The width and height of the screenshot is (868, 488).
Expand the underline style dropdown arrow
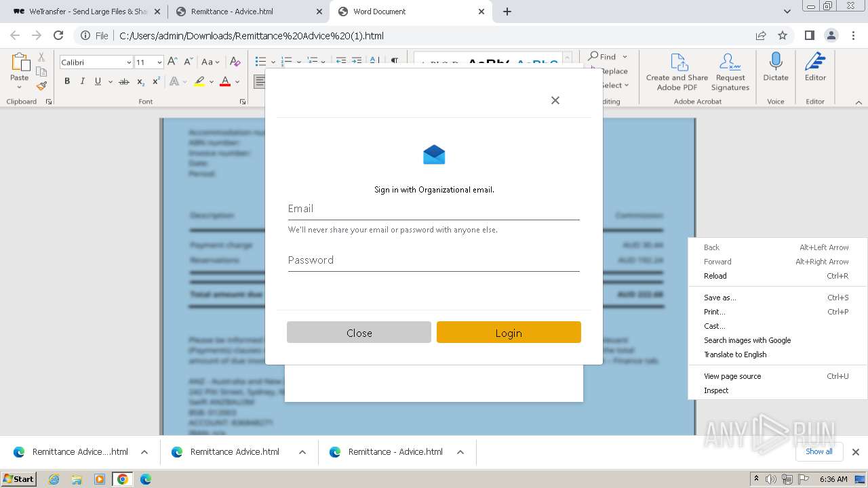click(110, 82)
